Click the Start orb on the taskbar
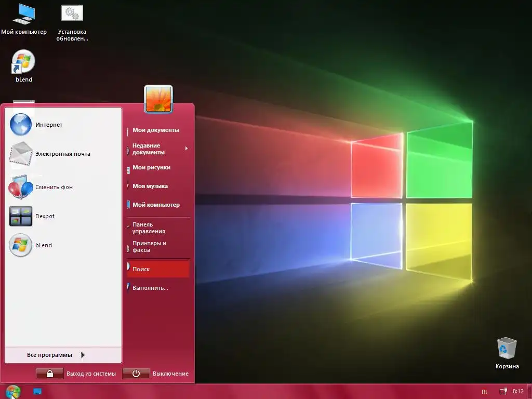 13,392
